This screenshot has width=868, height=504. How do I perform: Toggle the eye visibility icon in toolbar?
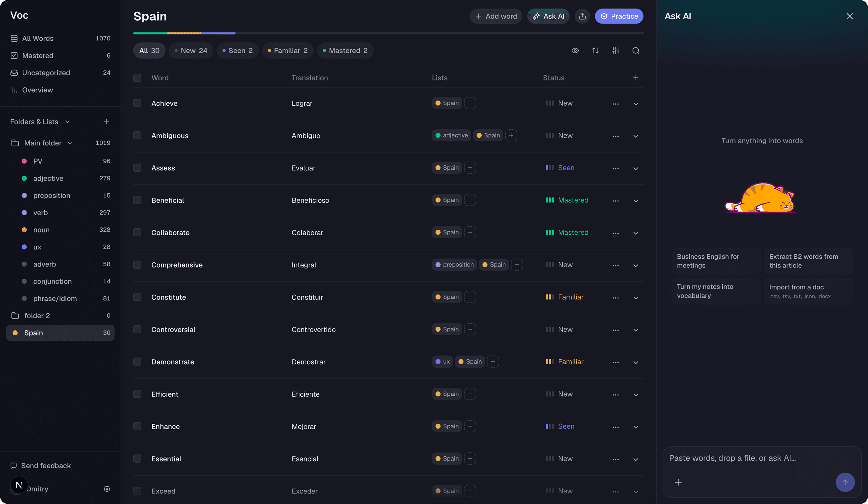click(575, 51)
